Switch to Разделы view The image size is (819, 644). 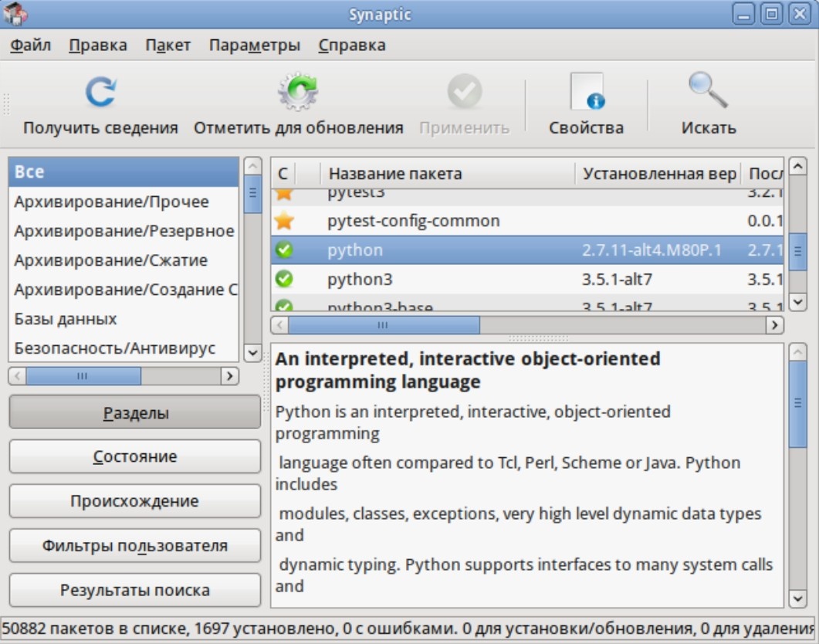point(135,412)
